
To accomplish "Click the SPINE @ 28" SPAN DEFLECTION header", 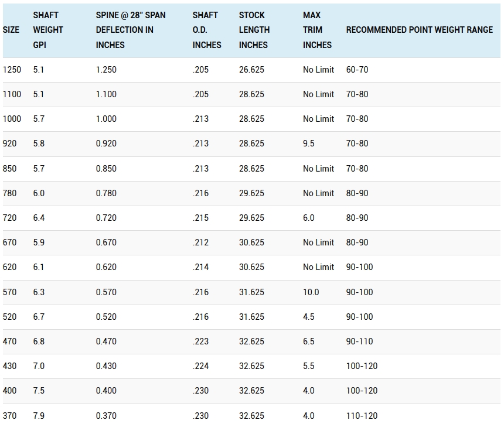I will 131,30.
